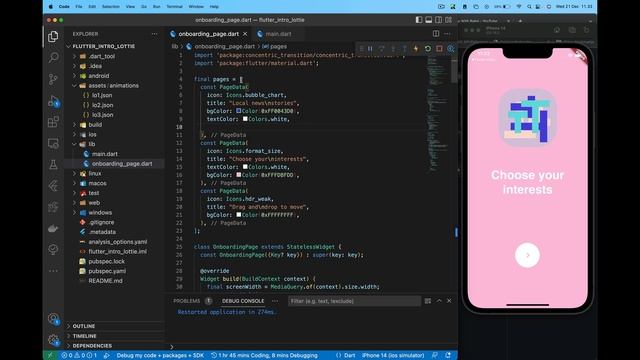Toggle the primary side bar layout
This screenshot has height=360, width=640.
419,20
